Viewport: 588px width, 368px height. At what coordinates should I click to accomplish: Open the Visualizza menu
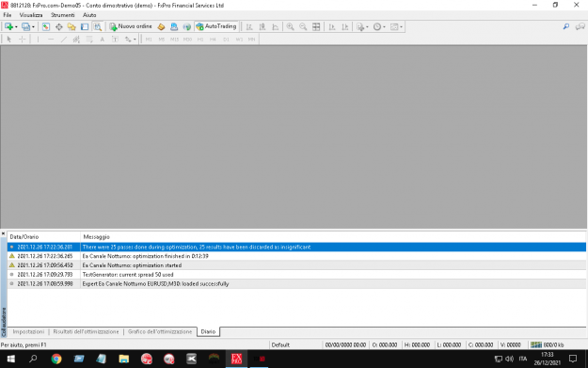tap(31, 15)
